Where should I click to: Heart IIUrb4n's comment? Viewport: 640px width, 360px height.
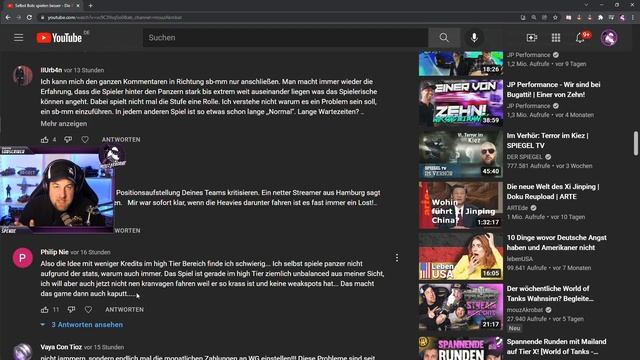[85, 140]
